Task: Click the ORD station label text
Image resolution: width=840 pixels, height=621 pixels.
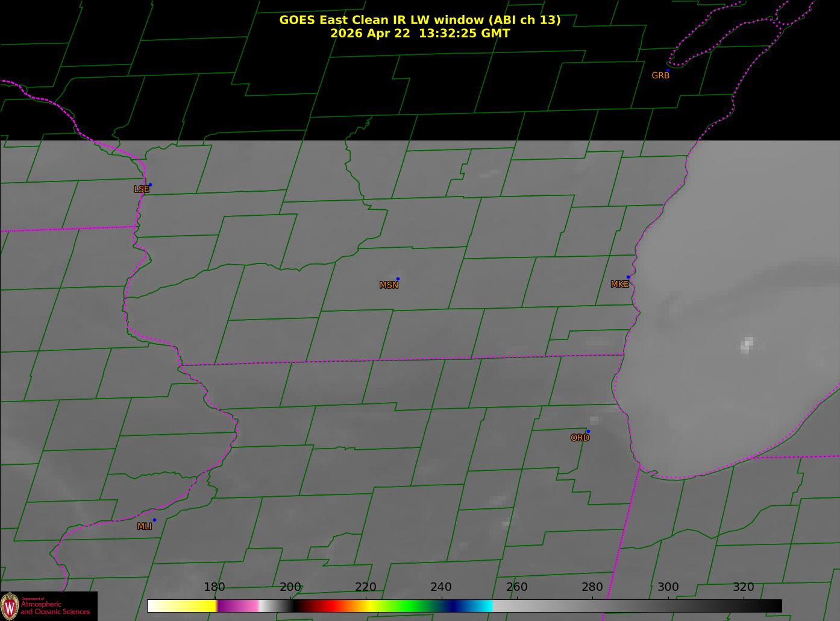Action: coord(580,438)
